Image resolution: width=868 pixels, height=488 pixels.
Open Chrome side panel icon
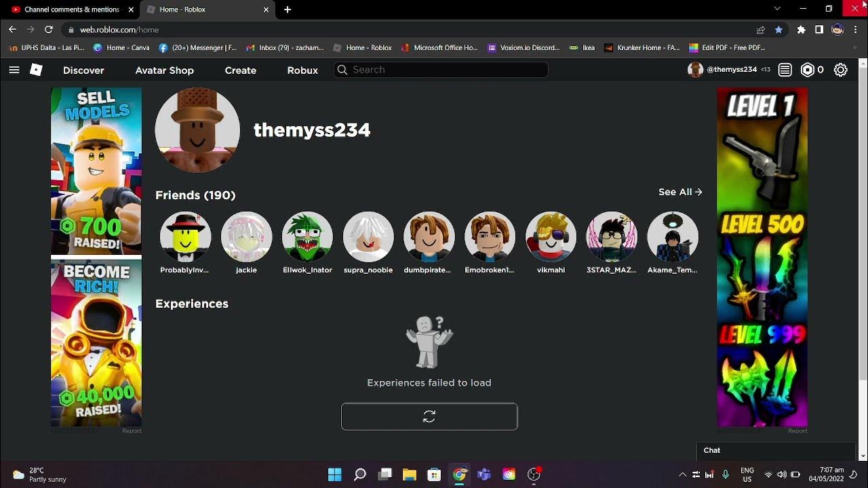pos(819,30)
